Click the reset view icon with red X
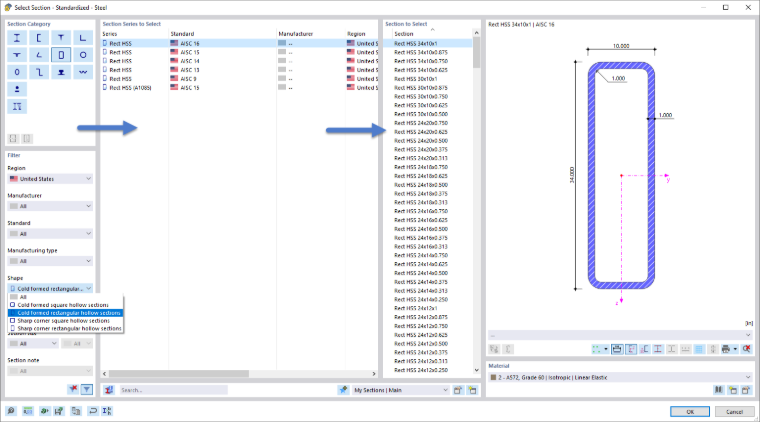760x422 pixels. pyautogui.click(x=747, y=349)
